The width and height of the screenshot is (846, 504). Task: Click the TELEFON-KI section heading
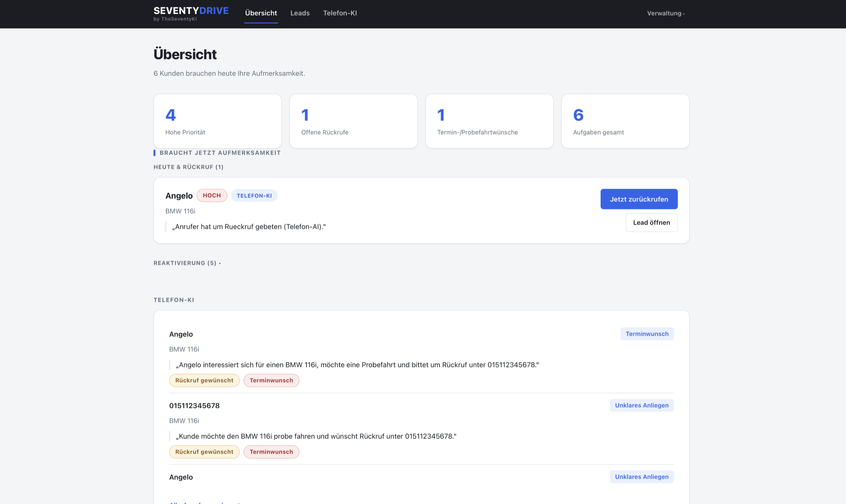[x=174, y=300]
